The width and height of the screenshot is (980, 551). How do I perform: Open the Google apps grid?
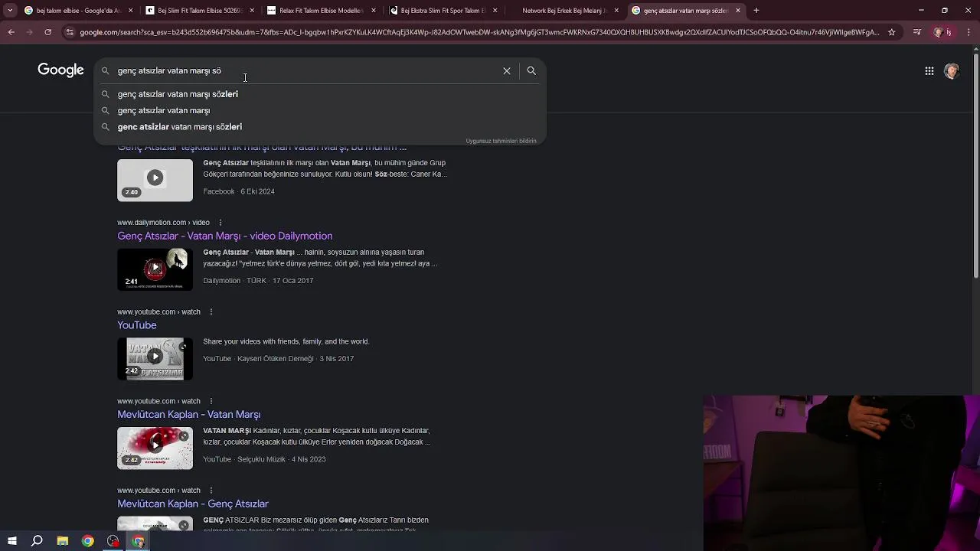929,71
